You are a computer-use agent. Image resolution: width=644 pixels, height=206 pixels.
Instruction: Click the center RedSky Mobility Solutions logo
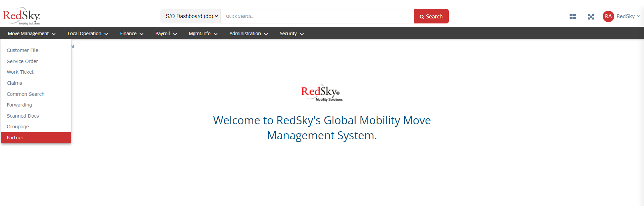[x=322, y=93]
